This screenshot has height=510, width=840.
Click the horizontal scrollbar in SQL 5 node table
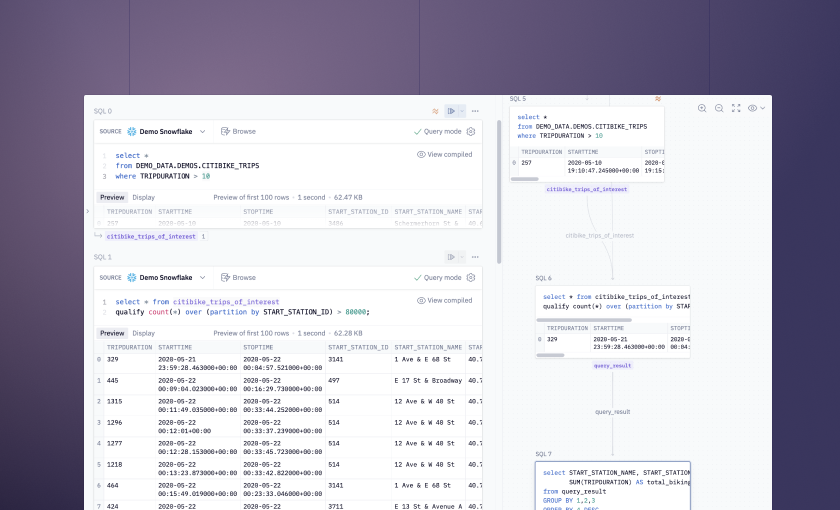(524, 179)
